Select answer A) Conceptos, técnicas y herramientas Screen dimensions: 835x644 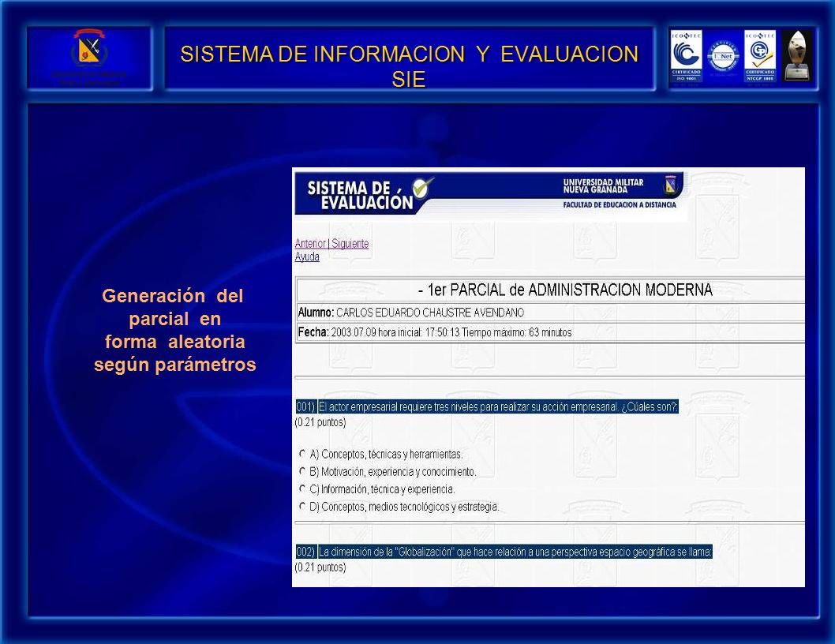302,454
